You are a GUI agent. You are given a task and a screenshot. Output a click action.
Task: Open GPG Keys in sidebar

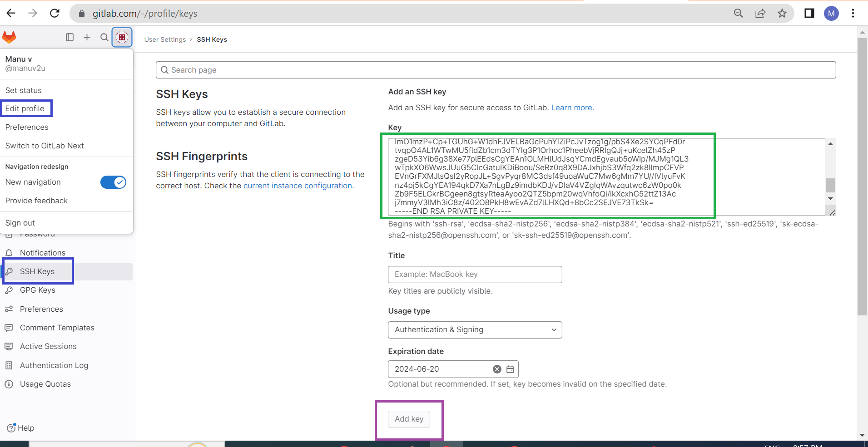tap(38, 290)
